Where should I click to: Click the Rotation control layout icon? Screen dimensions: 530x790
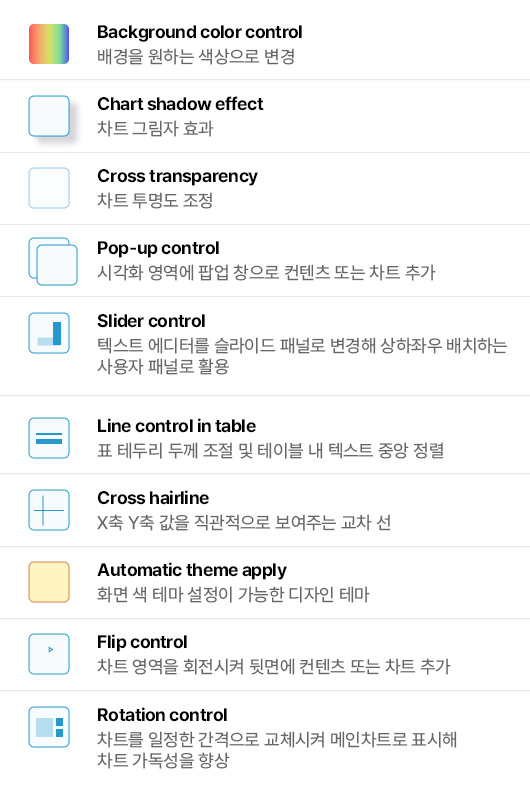pos(49,727)
